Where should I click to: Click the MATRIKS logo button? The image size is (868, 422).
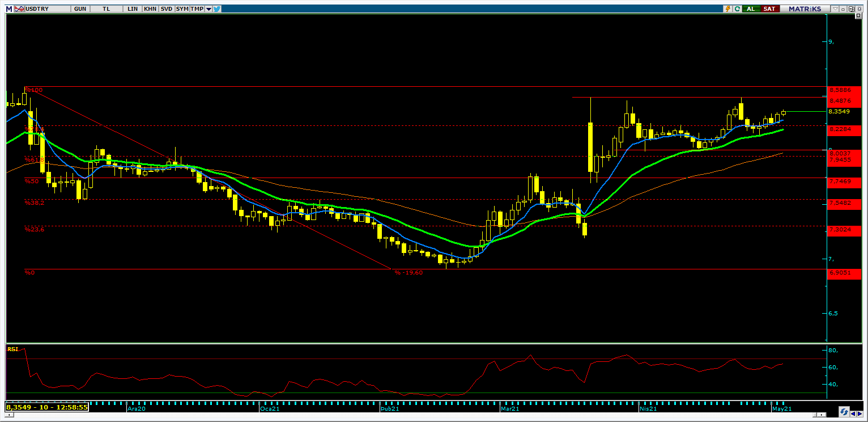[x=805, y=9]
